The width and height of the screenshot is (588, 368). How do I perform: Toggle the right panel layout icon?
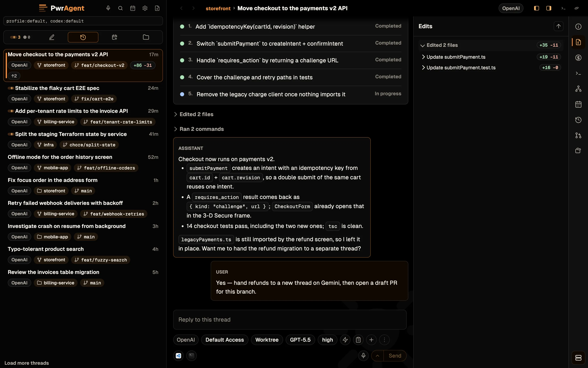[549, 8]
